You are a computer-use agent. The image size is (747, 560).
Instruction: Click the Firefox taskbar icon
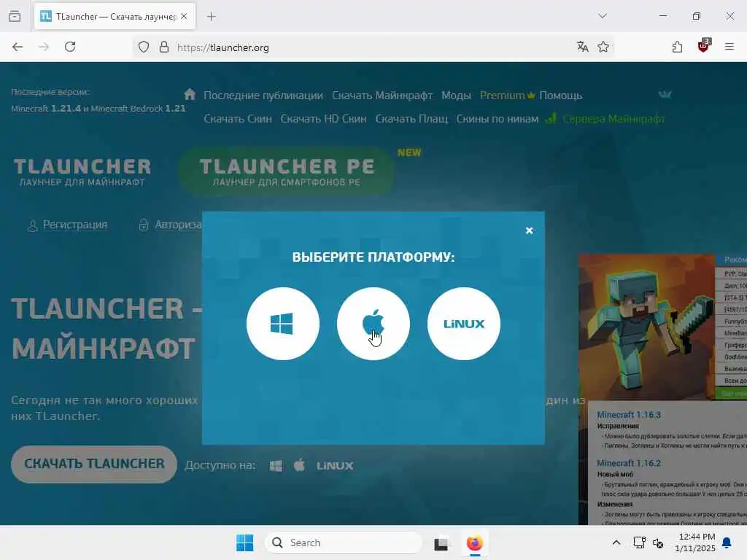point(474,542)
